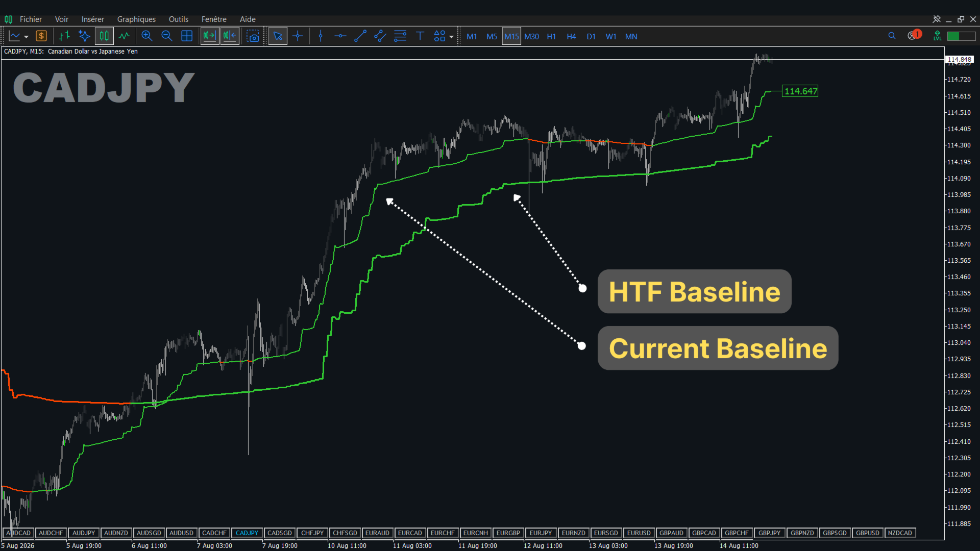Toggle candlestick chart mode
This screenshot has width=980, height=551.
click(x=104, y=36)
